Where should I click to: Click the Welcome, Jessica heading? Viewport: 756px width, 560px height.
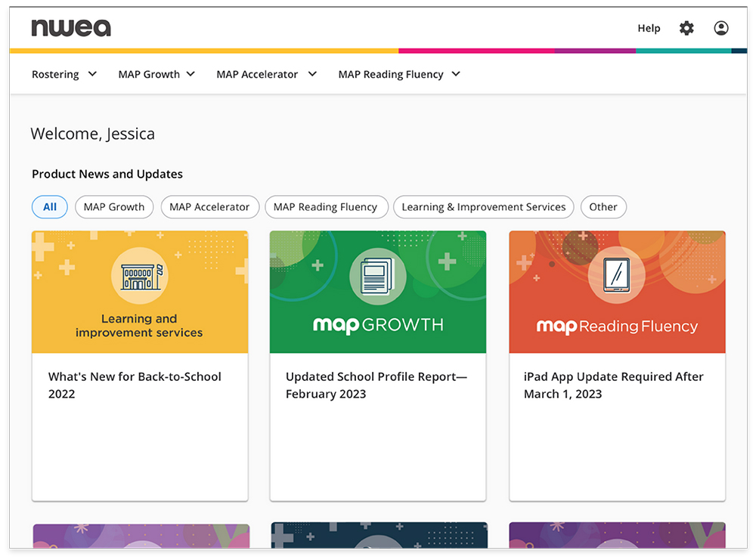[x=92, y=134]
